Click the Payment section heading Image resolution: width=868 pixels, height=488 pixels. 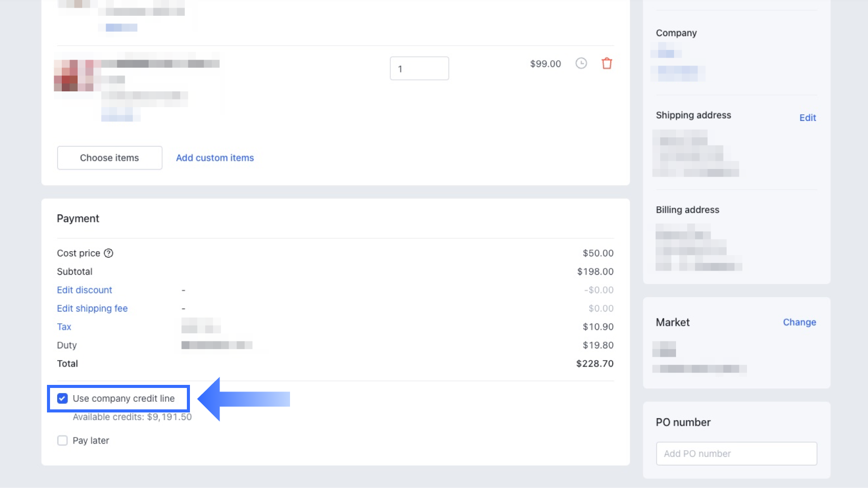[78, 218]
